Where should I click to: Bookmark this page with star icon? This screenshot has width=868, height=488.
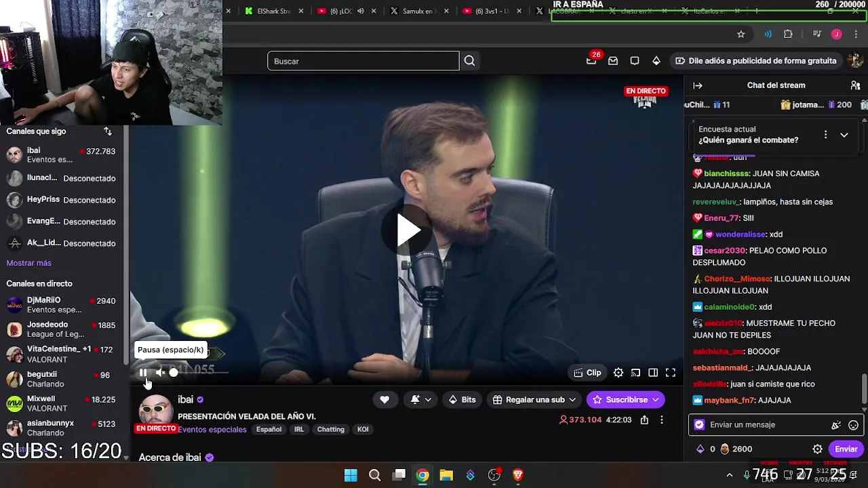(x=741, y=34)
